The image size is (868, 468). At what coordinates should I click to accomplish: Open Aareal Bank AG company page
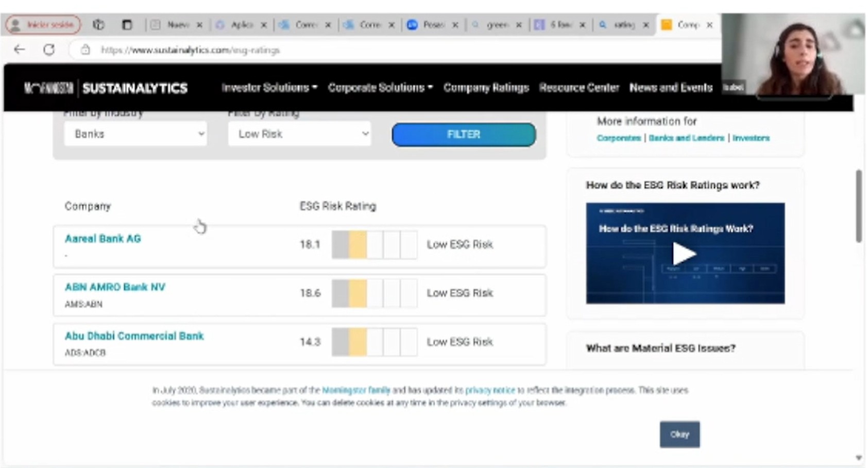[103, 239]
